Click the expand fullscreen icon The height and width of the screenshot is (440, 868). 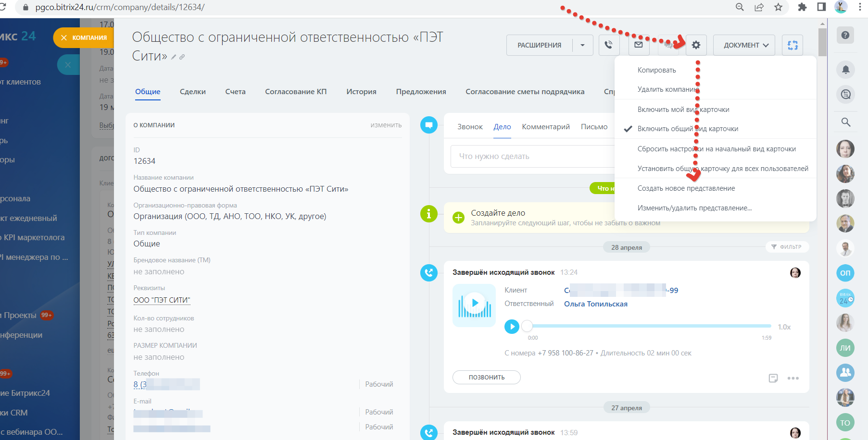793,45
